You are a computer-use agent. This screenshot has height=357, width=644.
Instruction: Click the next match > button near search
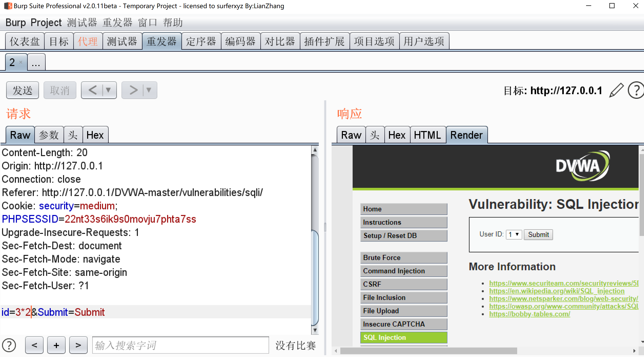tap(78, 345)
